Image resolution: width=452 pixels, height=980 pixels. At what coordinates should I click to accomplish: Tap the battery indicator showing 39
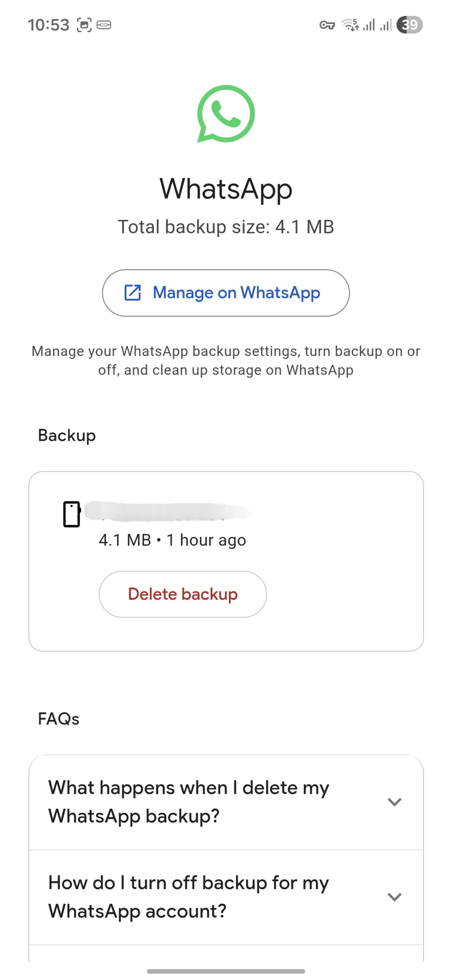409,25
